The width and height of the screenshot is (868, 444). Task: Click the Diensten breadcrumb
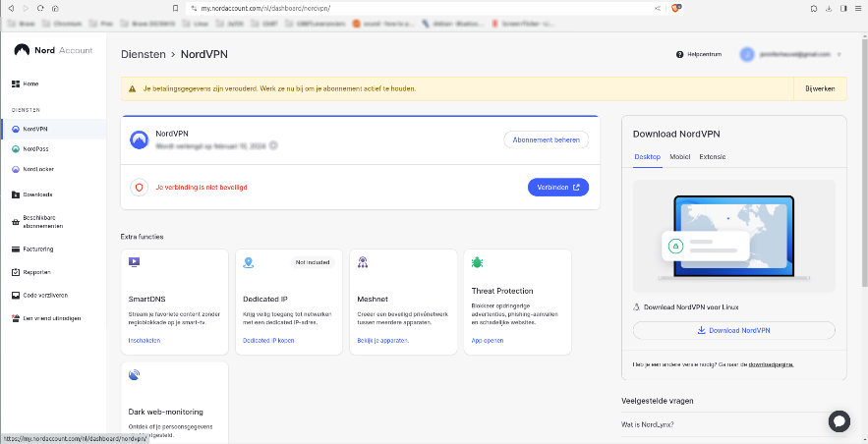144,54
